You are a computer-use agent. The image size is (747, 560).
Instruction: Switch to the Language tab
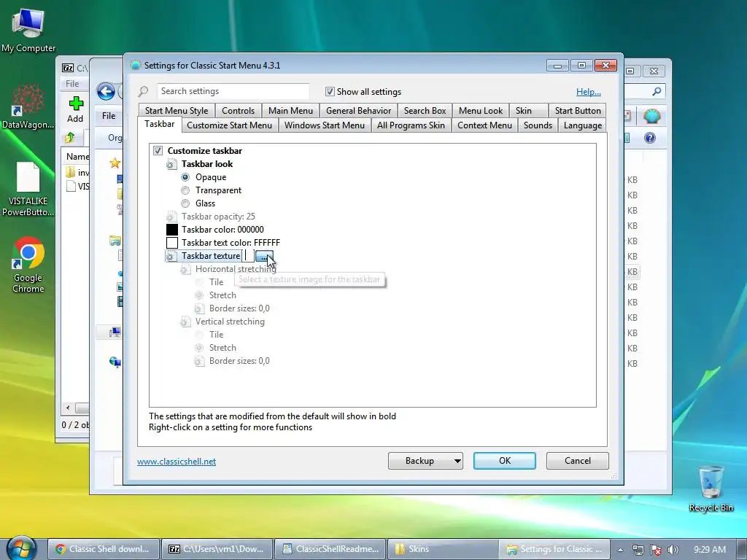(583, 125)
